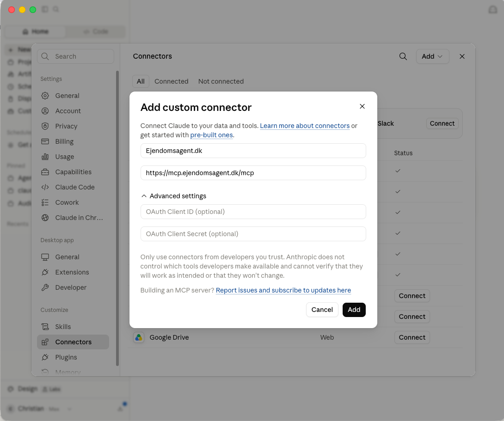Switch to the Not connected tab

tap(221, 81)
